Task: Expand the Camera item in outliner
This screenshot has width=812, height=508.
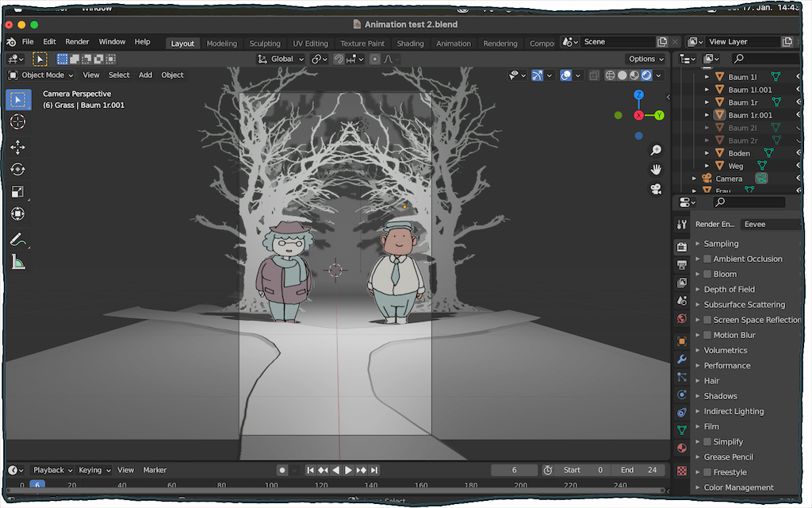Action: click(x=695, y=179)
